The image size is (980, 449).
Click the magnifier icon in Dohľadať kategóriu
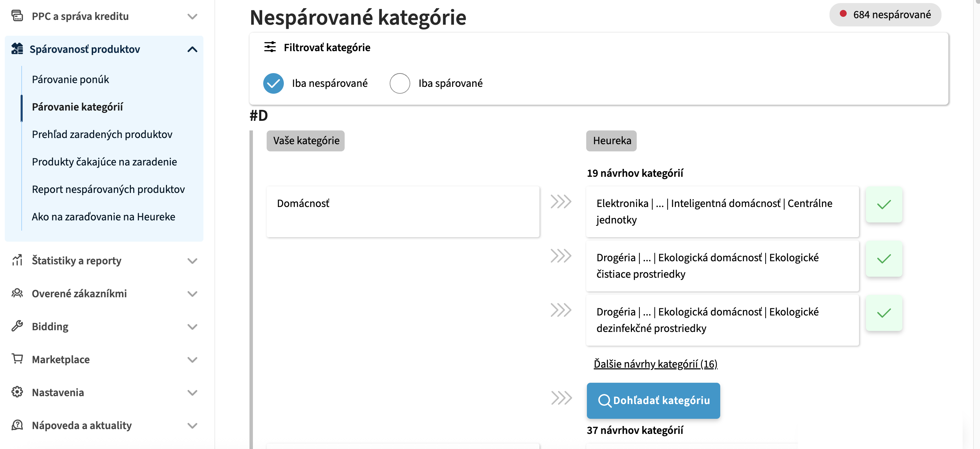tap(604, 400)
